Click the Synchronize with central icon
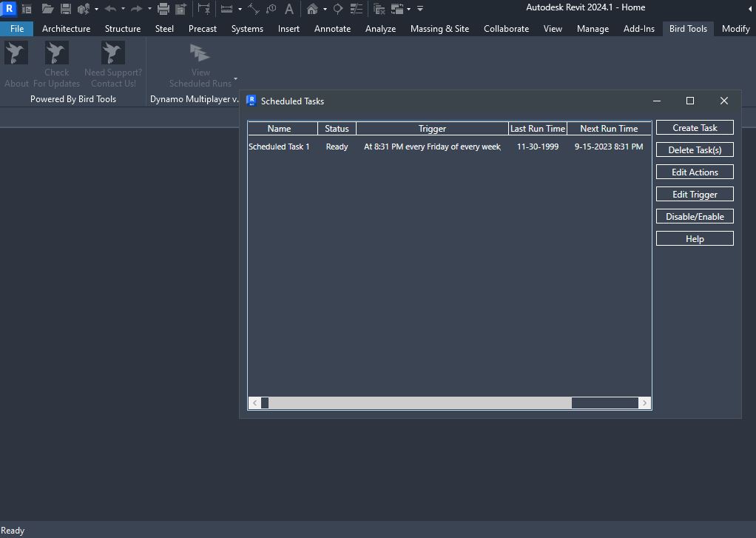756x538 pixels. point(84,9)
